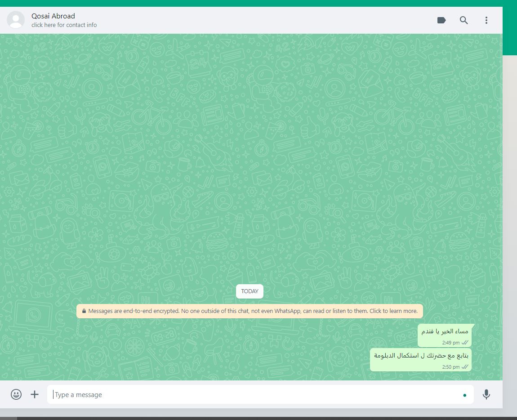
Task: Click the double-check ticks on 2:49 pm message
Action: point(465,343)
